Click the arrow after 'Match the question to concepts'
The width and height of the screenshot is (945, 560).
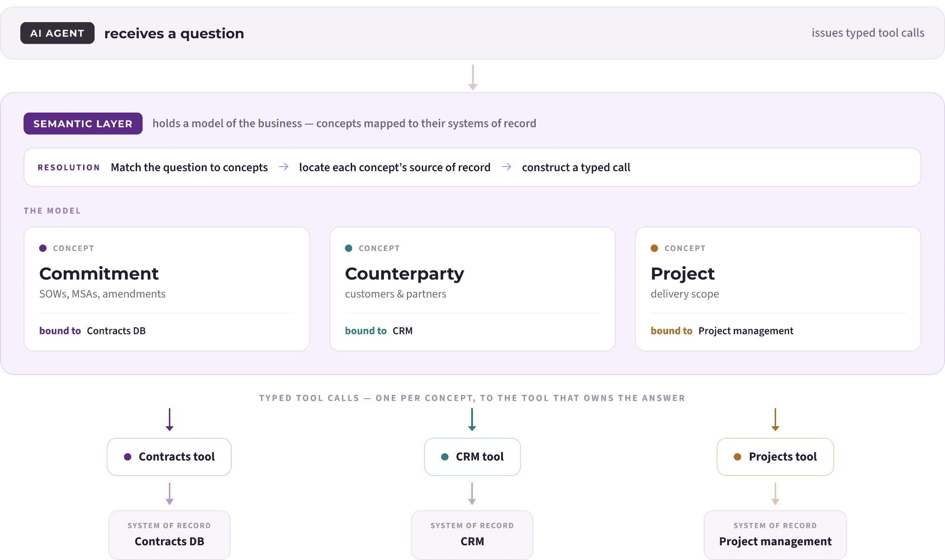click(284, 167)
